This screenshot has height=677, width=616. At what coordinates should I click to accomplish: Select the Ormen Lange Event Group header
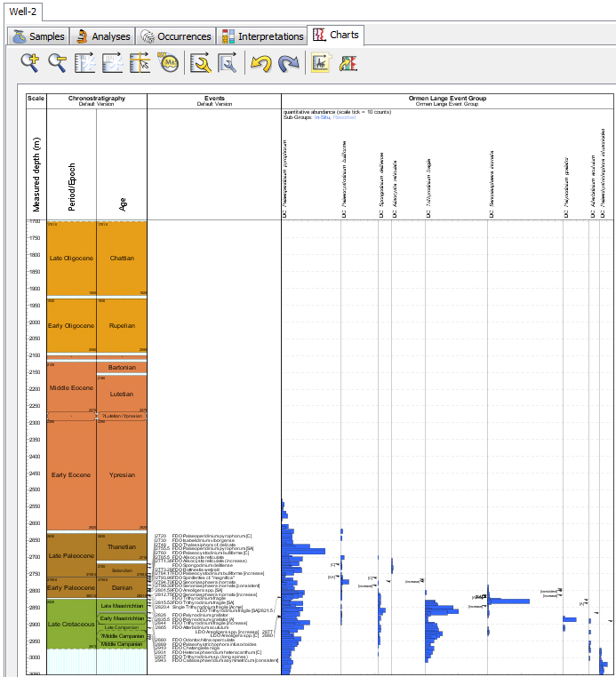tap(447, 100)
